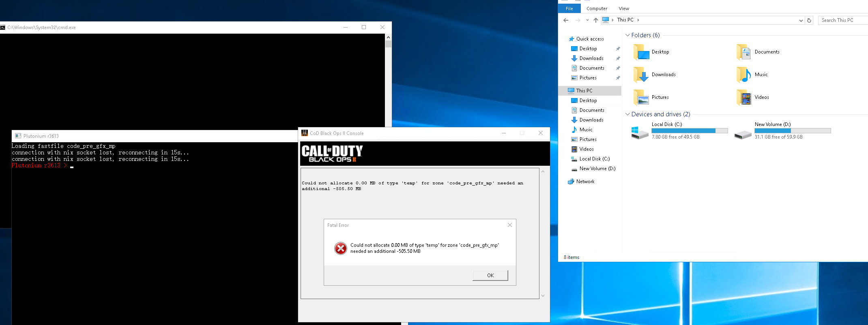
Task: Select the Pictures folder icon in Folders
Action: 641,98
